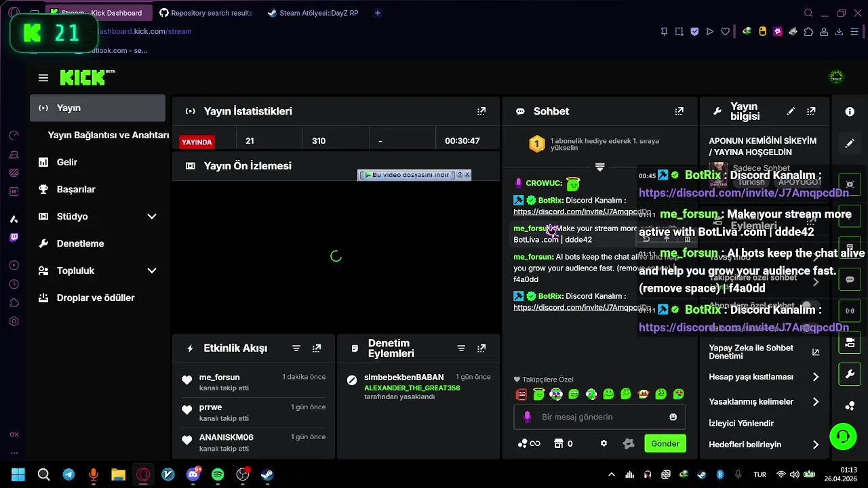The image size is (868, 488).
Task: Click Bu video dosyasını indir button
Action: [x=410, y=175]
